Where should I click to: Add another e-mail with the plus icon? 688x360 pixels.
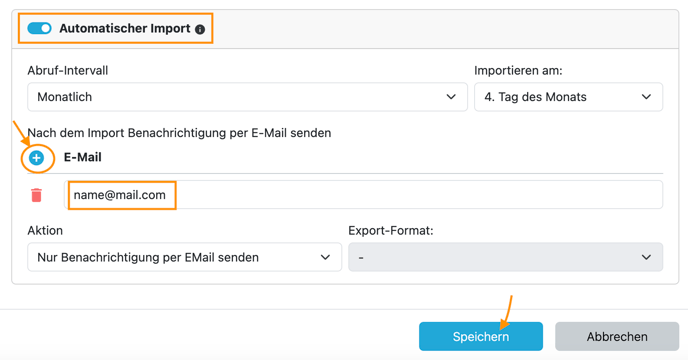(x=36, y=158)
